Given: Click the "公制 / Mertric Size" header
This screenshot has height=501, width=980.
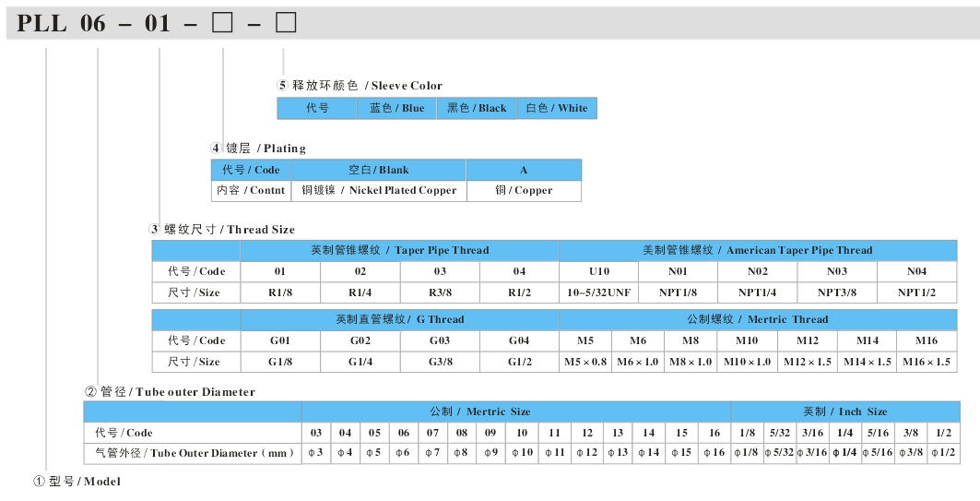Looking at the screenshot, I should 516,412.
